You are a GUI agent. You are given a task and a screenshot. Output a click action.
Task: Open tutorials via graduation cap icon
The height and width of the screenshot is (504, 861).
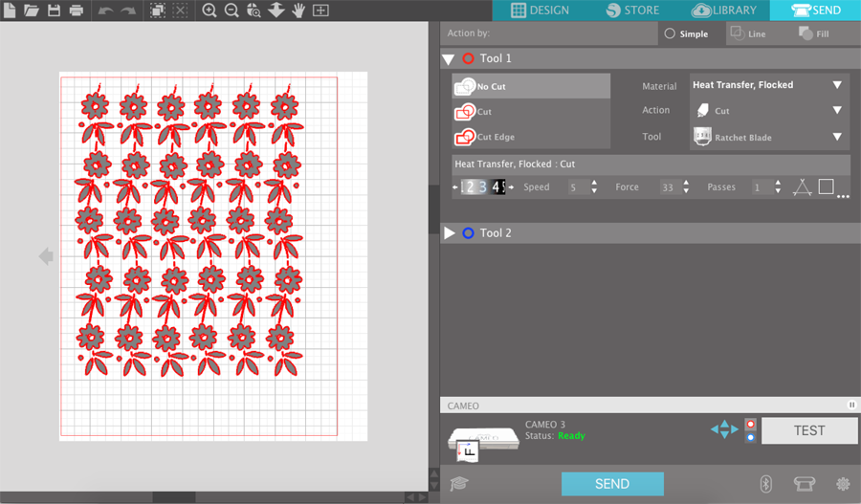click(x=459, y=484)
